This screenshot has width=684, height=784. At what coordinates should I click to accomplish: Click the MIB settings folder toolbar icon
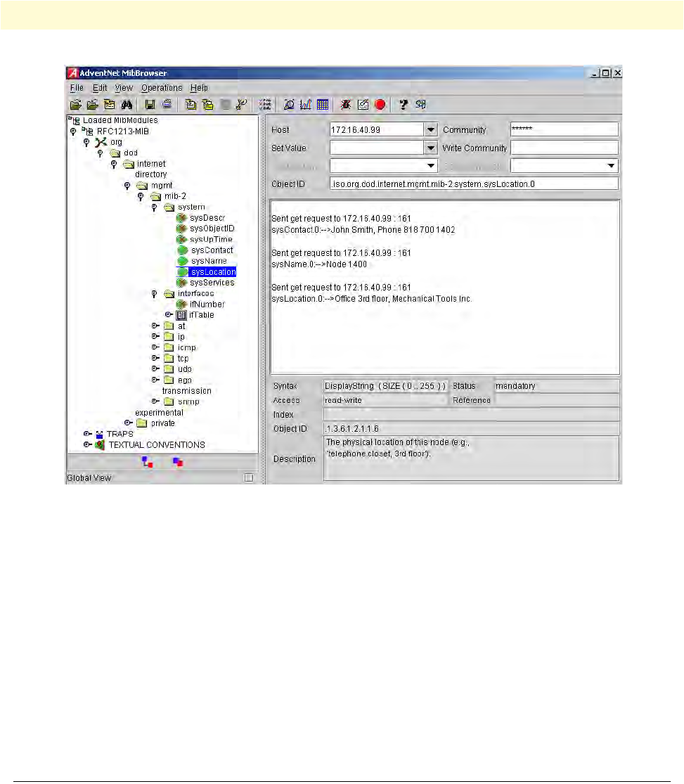(110, 105)
